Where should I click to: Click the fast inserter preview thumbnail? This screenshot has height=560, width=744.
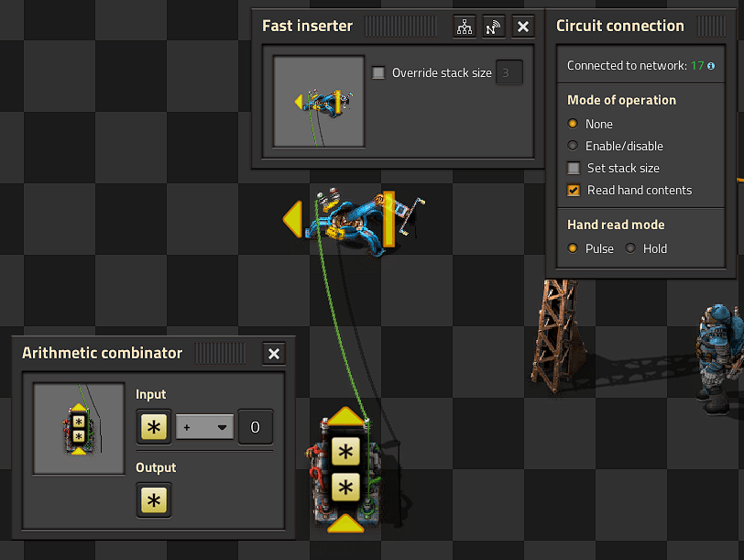click(319, 102)
